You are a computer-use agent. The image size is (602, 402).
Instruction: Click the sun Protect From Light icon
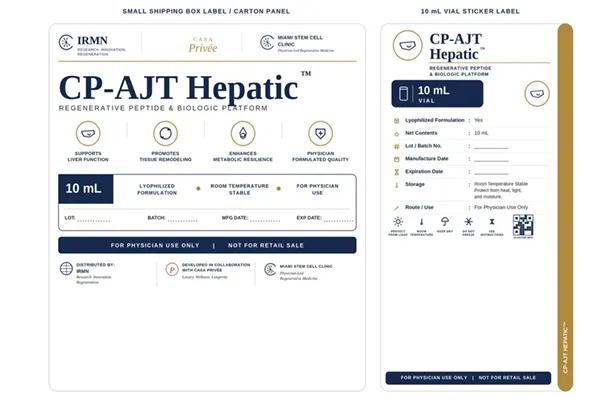coord(398,222)
